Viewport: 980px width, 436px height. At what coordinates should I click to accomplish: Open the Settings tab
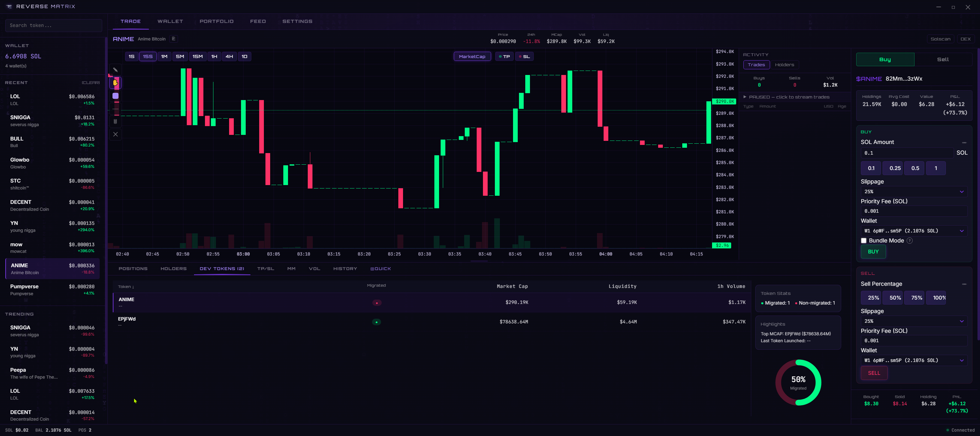point(297,21)
